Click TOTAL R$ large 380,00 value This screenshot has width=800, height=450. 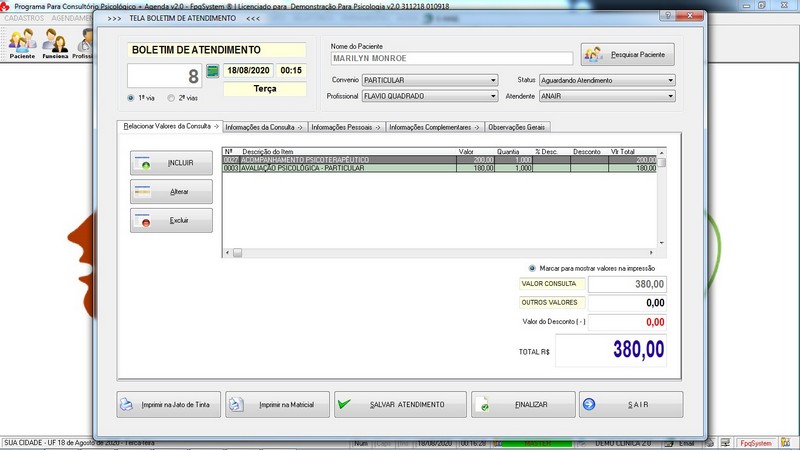click(x=611, y=351)
